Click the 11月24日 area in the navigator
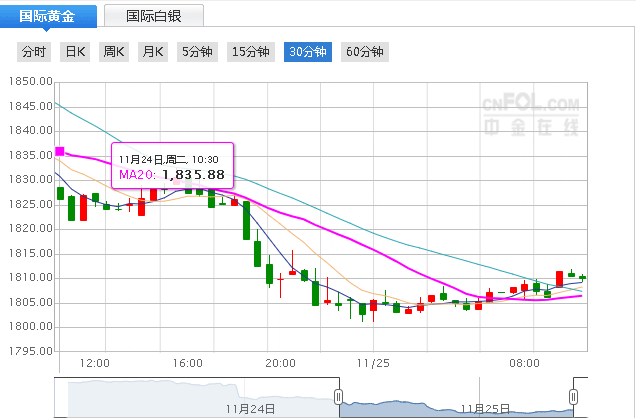636x418 pixels. [250, 407]
